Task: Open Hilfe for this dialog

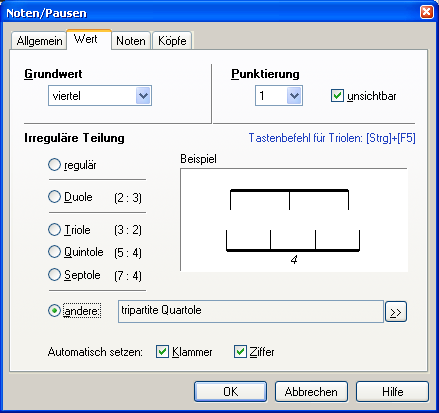Action: [x=392, y=392]
